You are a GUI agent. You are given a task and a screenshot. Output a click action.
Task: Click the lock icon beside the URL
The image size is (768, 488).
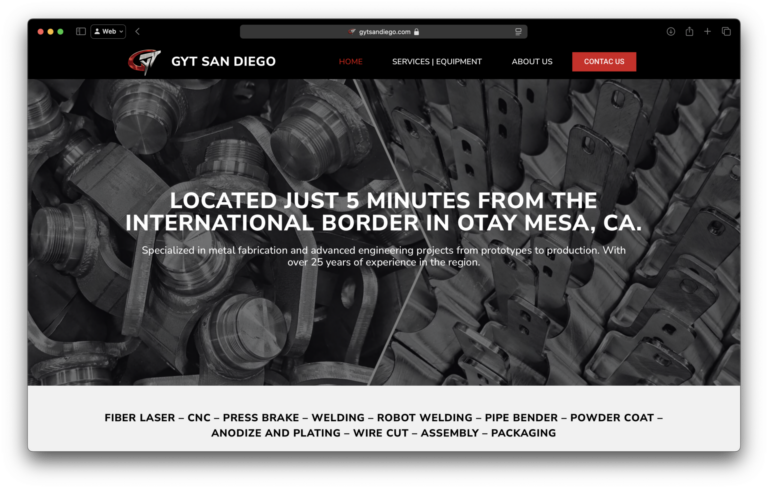[x=416, y=32]
